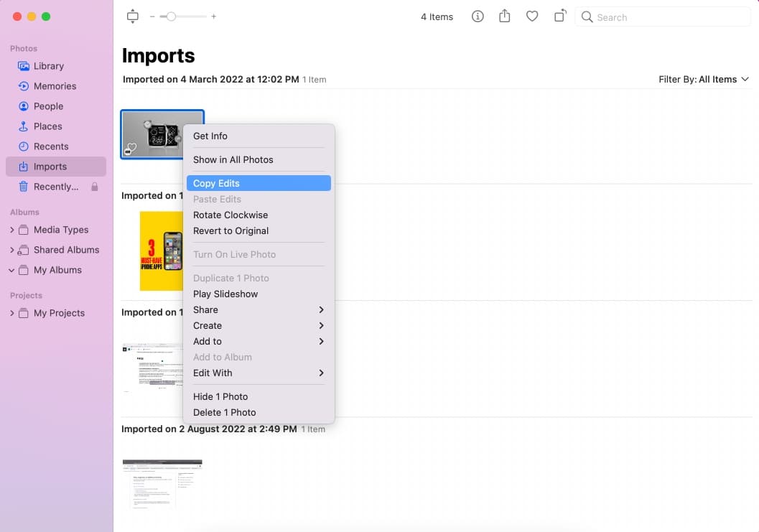Click the aspect ratio zoom toggle icon
Image resolution: width=759 pixels, height=532 pixels.
pos(132,17)
